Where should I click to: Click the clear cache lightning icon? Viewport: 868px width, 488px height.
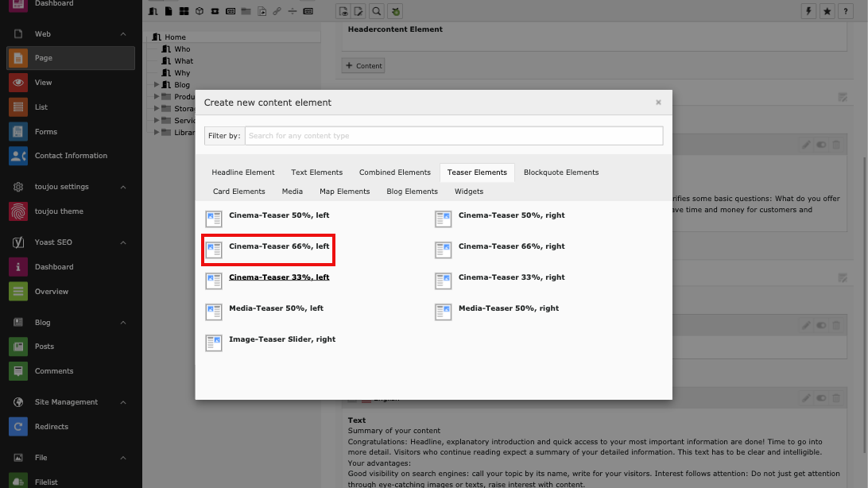point(810,11)
